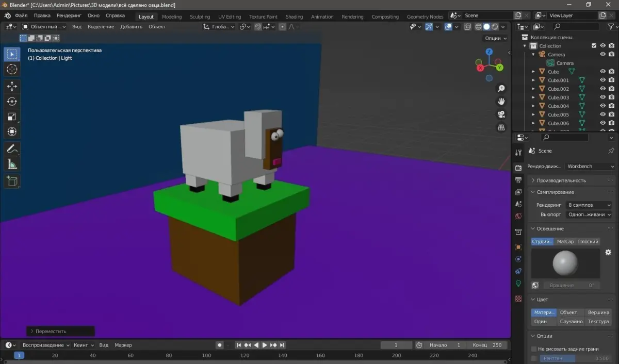Toggle viewport overlays display
The width and height of the screenshot is (619, 364).
(448, 27)
